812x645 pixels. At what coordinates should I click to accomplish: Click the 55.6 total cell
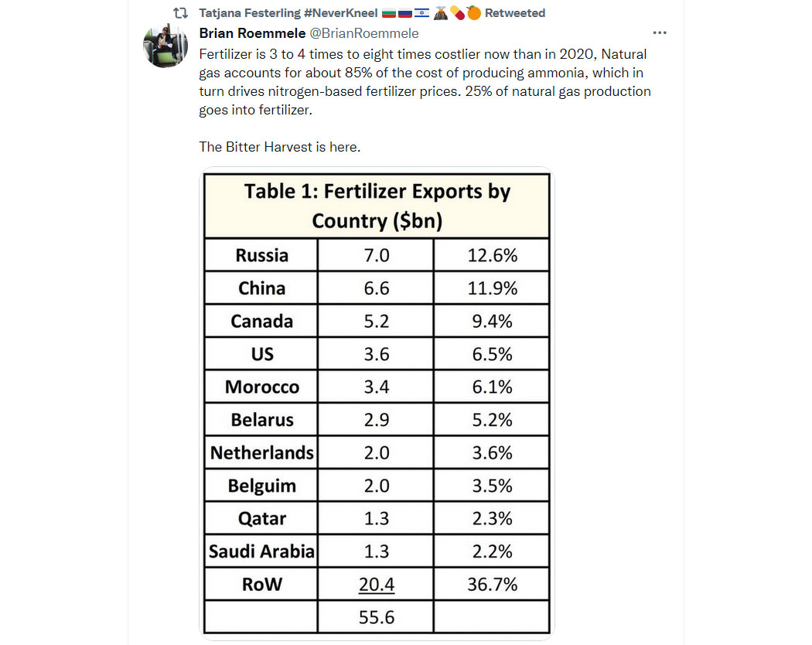click(376, 617)
